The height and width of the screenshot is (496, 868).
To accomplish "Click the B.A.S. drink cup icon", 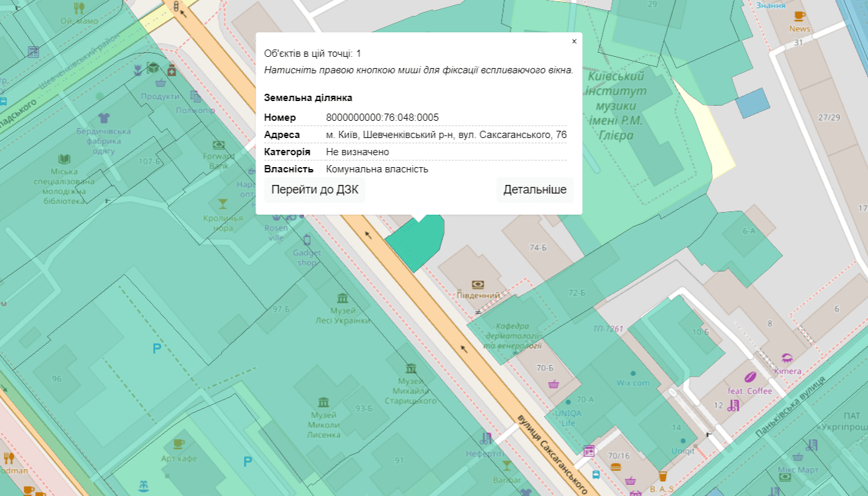I will tap(663, 476).
